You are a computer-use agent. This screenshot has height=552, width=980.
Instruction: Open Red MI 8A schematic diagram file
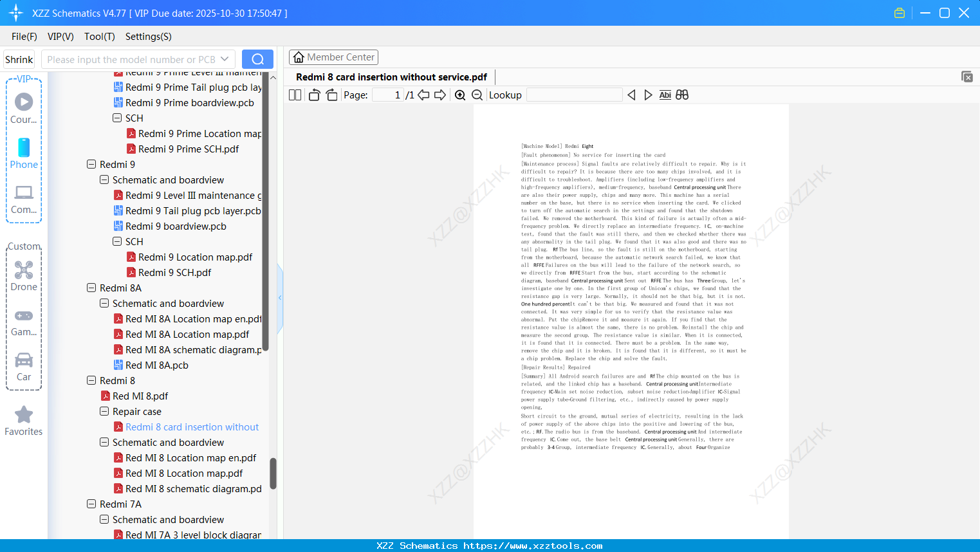[194, 350]
